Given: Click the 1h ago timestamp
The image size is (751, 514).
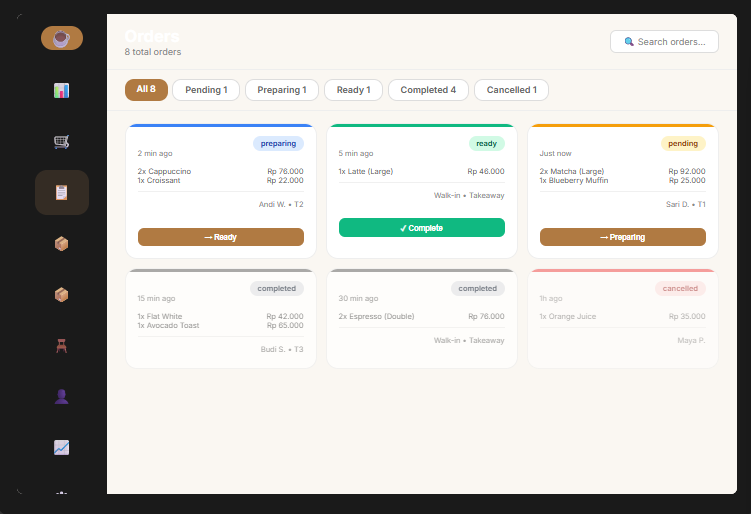Looking at the screenshot, I should [x=551, y=298].
